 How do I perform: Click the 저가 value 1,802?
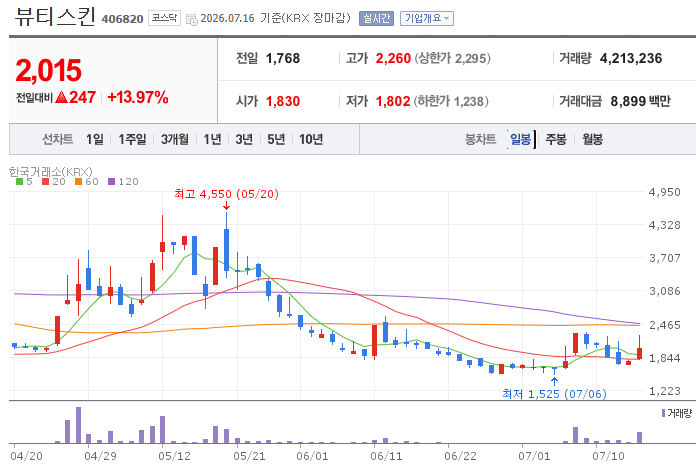click(393, 101)
